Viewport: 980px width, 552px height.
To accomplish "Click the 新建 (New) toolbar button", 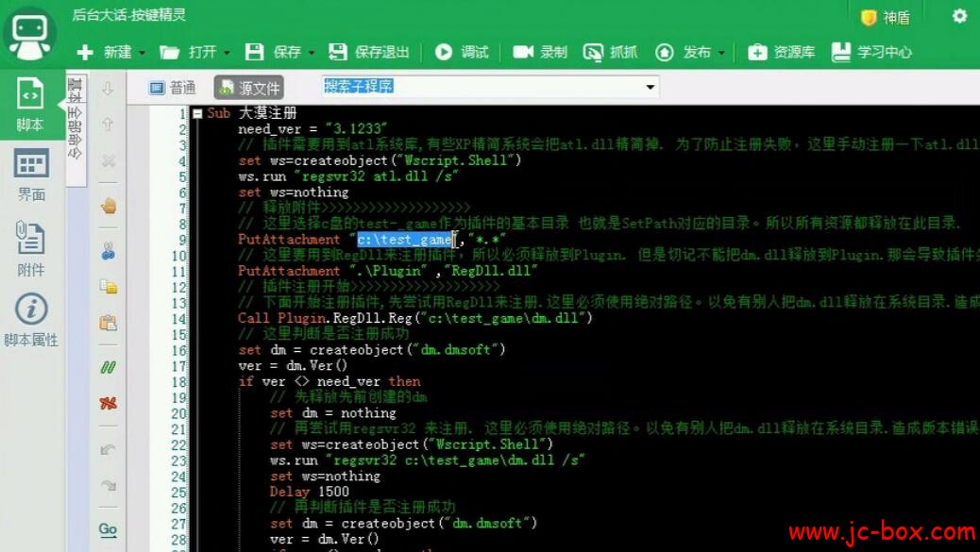I will pyautogui.click(x=104, y=52).
